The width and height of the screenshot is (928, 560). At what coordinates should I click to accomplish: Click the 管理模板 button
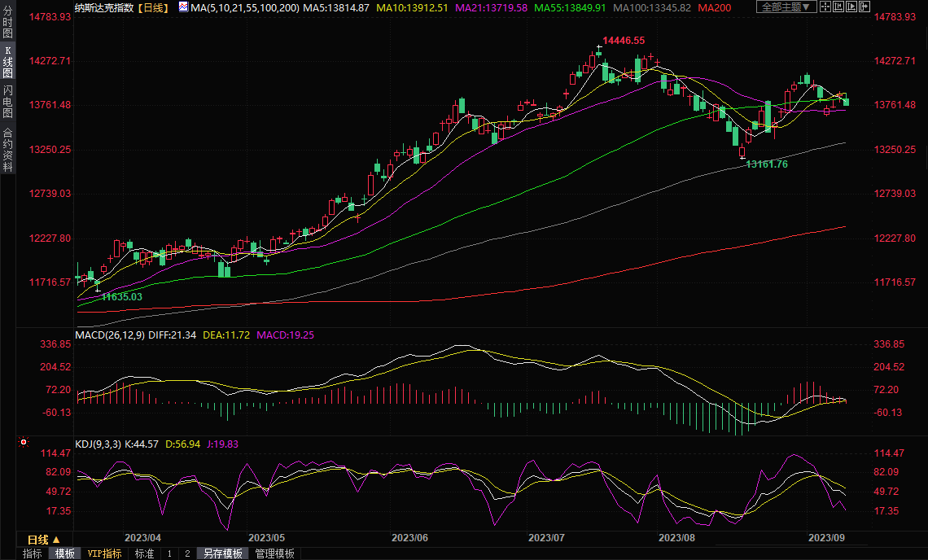(x=275, y=553)
